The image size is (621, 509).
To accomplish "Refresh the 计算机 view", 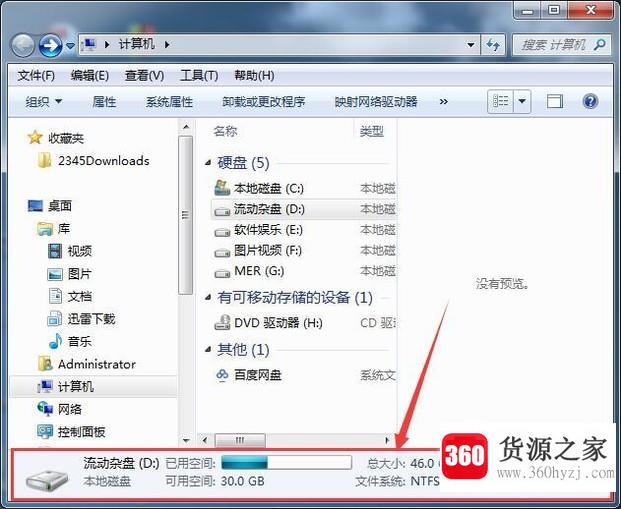I will [x=493, y=45].
